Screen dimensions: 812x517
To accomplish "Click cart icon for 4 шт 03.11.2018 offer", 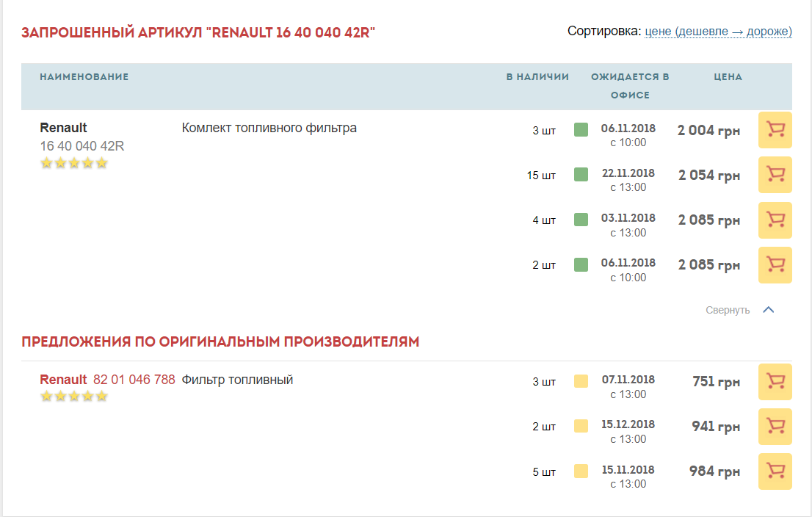I will click(775, 220).
